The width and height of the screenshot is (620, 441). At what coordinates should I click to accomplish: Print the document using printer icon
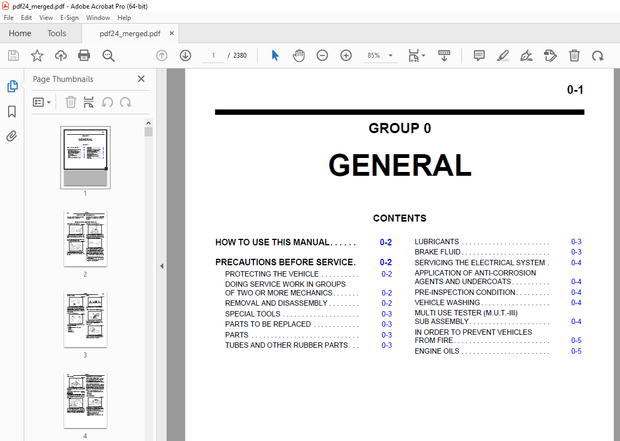tap(84, 55)
